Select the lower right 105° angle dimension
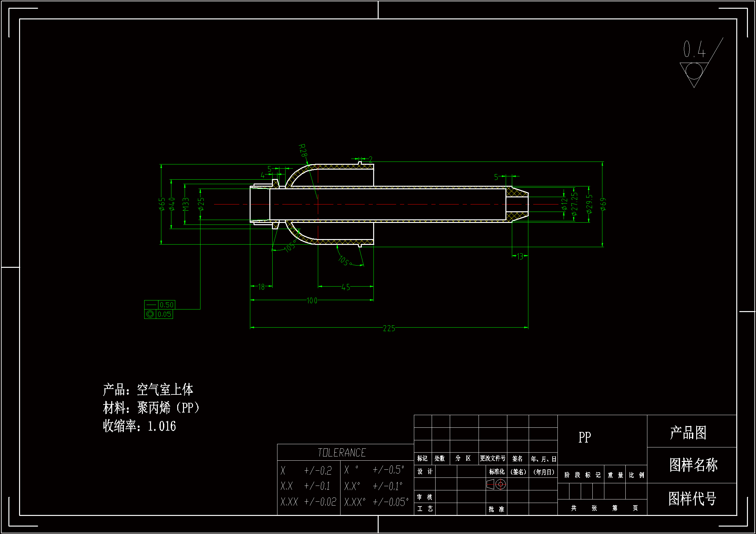The width and height of the screenshot is (756, 534). [x=345, y=261]
